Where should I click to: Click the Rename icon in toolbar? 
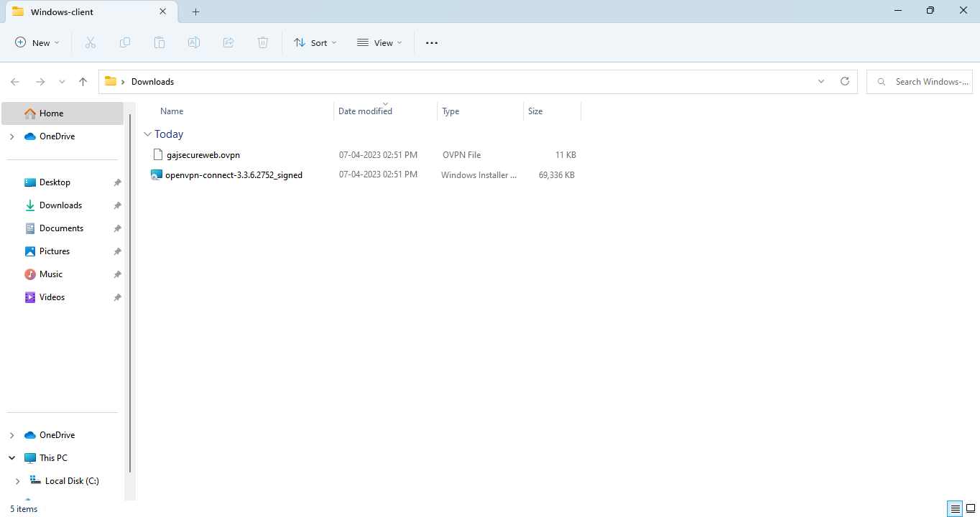pyautogui.click(x=194, y=43)
